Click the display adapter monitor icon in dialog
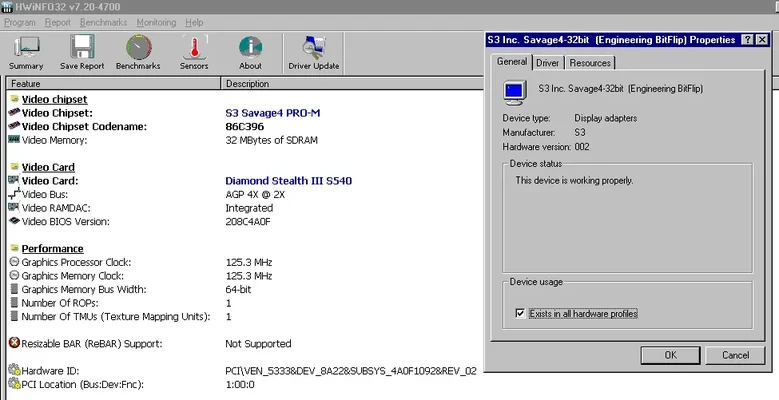This screenshot has height=400, width=779. point(515,90)
